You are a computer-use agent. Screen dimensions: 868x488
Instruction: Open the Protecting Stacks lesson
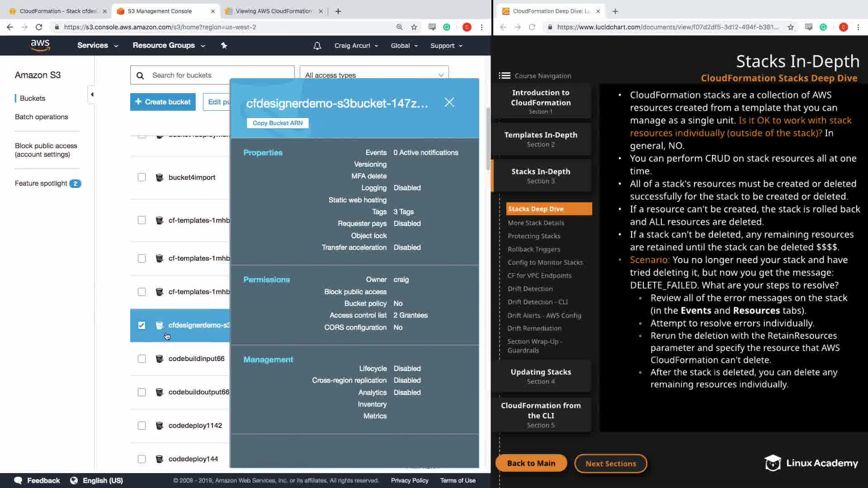tap(533, 236)
